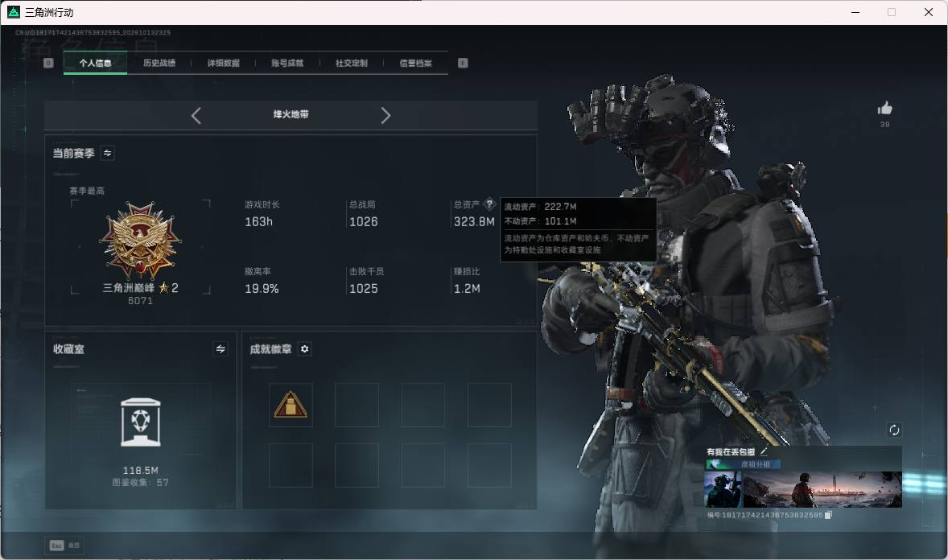Screen dimensions: 948x560
Task: Minimize the 三角洲行动 window
Action: [x=855, y=12]
